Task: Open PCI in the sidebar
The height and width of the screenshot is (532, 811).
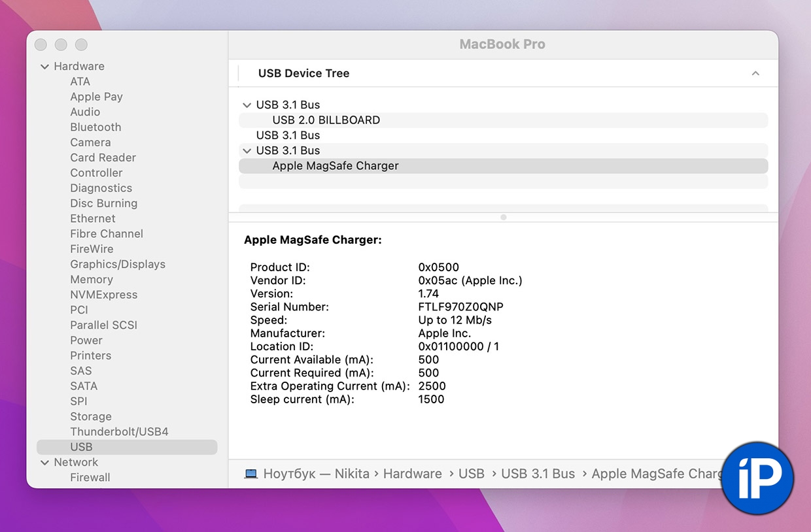Action: 79,310
